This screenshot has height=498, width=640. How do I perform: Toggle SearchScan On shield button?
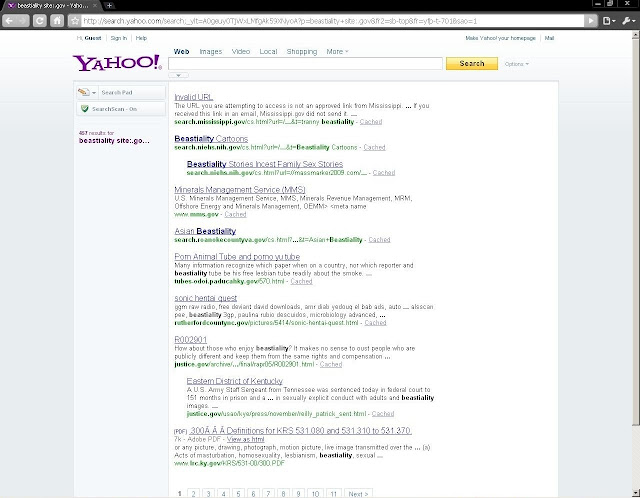[121, 109]
